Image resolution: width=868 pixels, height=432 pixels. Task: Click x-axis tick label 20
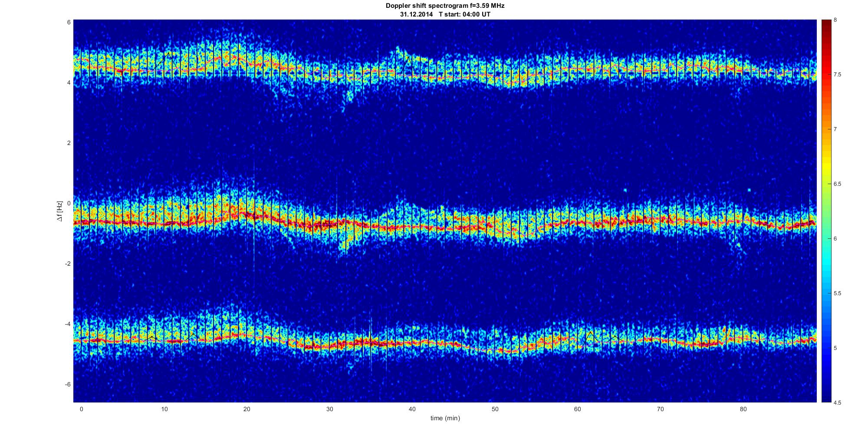247,409
